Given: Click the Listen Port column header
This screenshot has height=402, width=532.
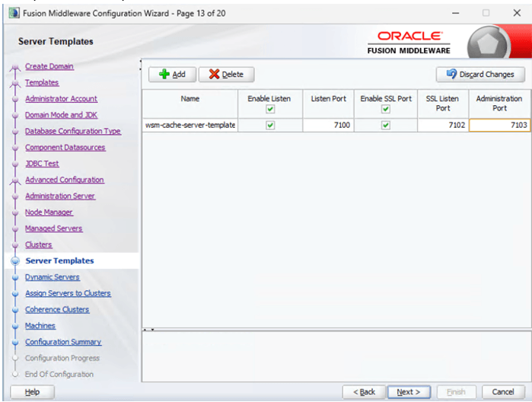Looking at the screenshot, I should click(x=328, y=104).
